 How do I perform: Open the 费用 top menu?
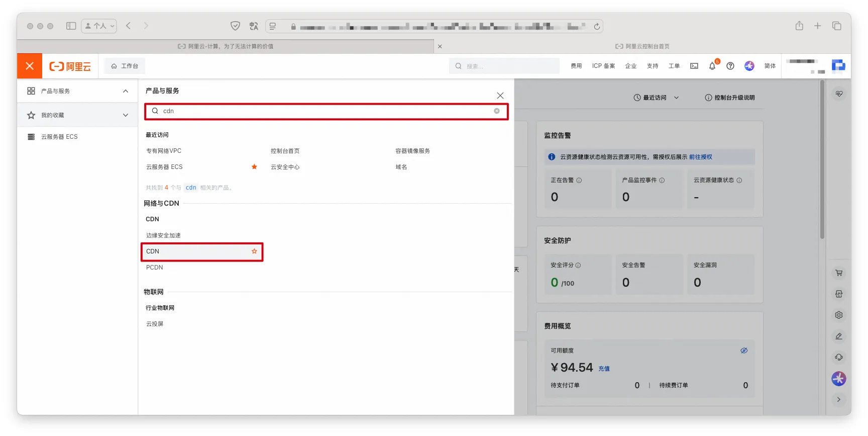pos(576,66)
